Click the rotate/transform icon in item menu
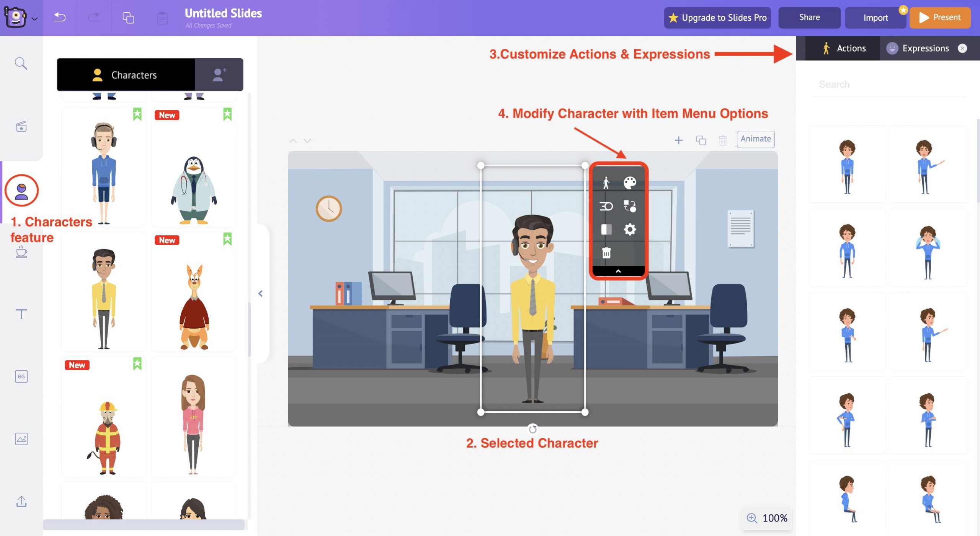The height and width of the screenshot is (536, 980). (x=630, y=205)
